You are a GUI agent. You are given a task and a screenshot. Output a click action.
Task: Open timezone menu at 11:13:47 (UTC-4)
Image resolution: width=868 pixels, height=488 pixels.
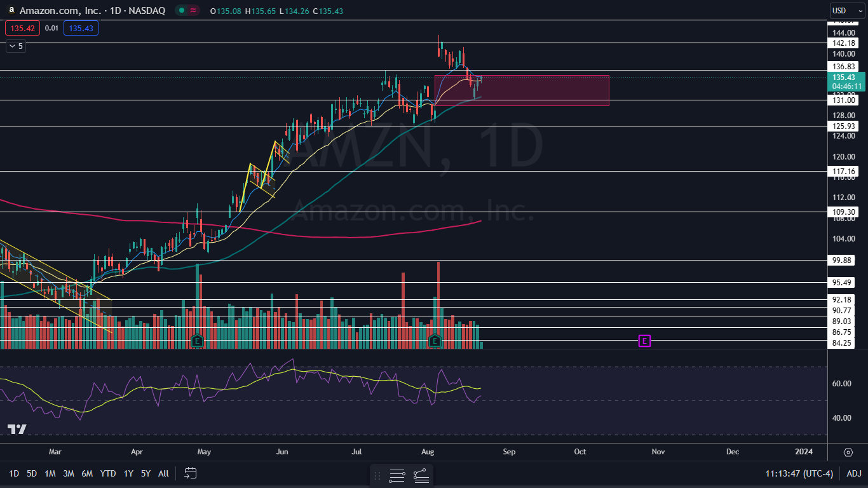point(799,473)
